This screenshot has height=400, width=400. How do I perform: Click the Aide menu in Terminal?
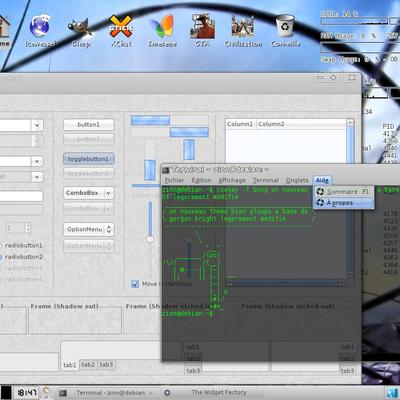pos(322,180)
